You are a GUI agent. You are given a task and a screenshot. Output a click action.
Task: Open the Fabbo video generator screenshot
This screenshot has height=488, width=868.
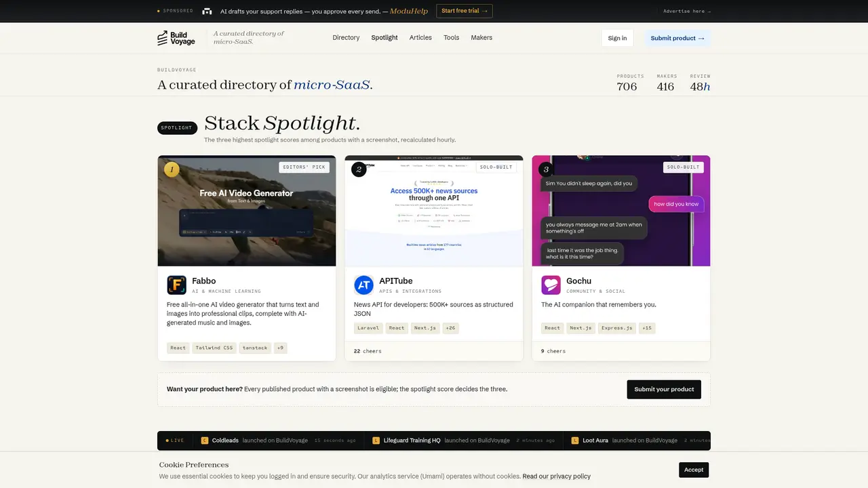coord(247,211)
